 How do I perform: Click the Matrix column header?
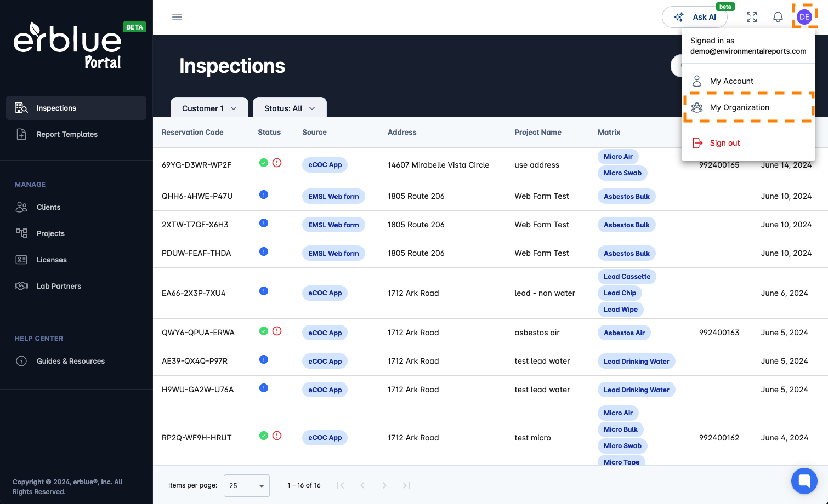pyautogui.click(x=609, y=132)
